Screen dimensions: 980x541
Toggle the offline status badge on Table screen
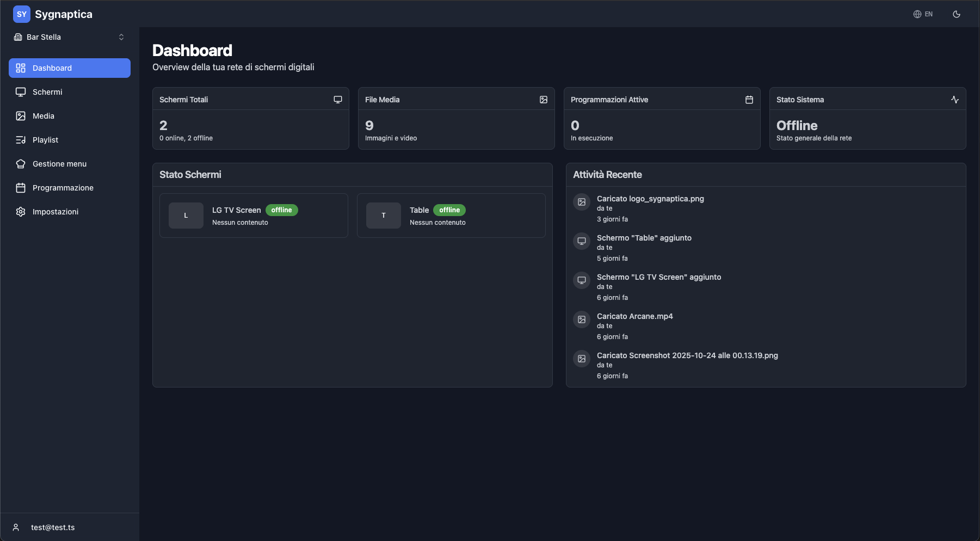tap(449, 210)
